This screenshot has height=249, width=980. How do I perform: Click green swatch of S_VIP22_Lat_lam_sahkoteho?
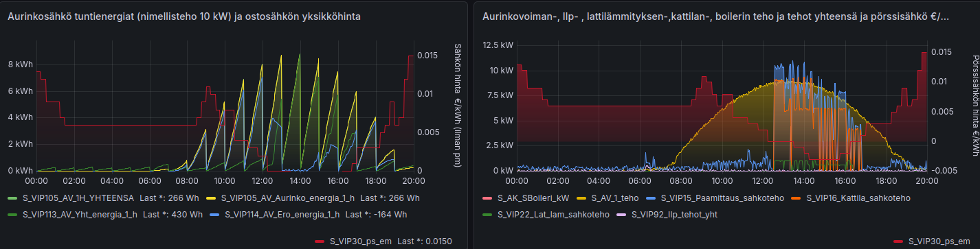(x=488, y=215)
